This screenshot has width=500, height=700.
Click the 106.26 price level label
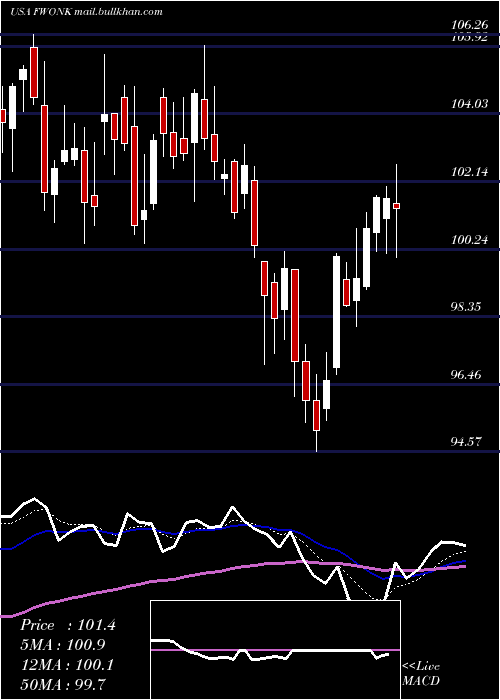point(469,24)
